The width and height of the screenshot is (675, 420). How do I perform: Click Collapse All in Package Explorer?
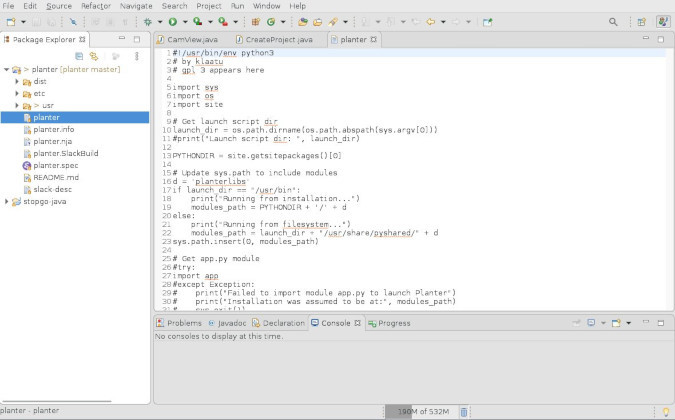pyautogui.click(x=79, y=56)
